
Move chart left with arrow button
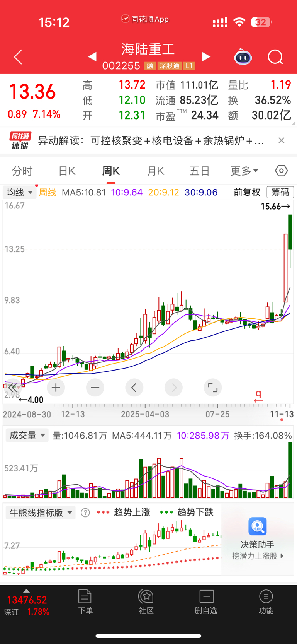coord(134,388)
